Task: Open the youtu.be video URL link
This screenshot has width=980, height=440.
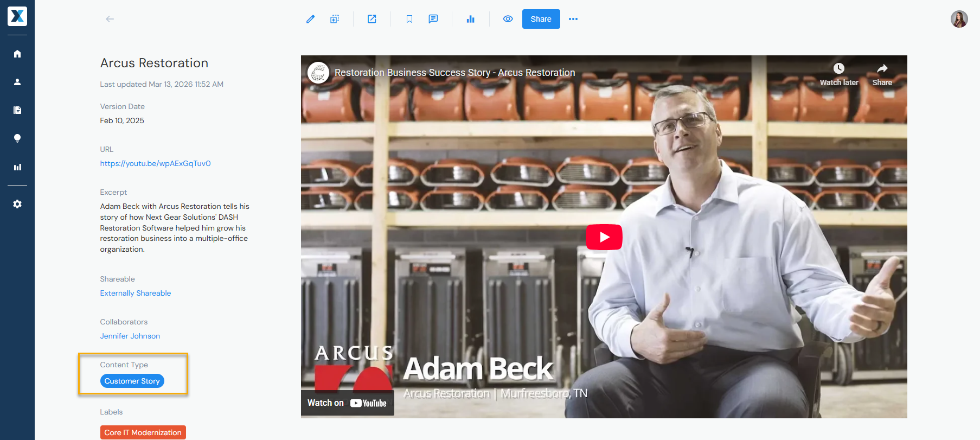Action: tap(155, 163)
